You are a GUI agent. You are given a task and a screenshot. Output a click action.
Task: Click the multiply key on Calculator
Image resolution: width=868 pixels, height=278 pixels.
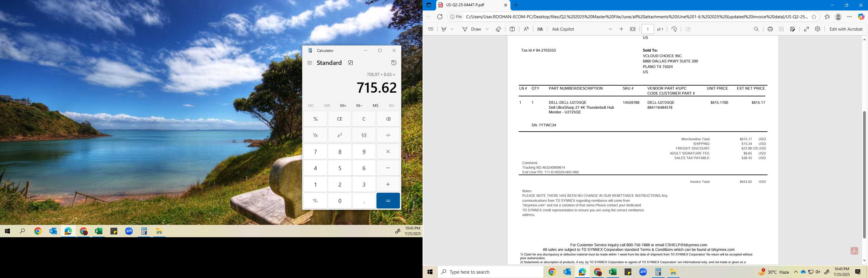click(388, 151)
